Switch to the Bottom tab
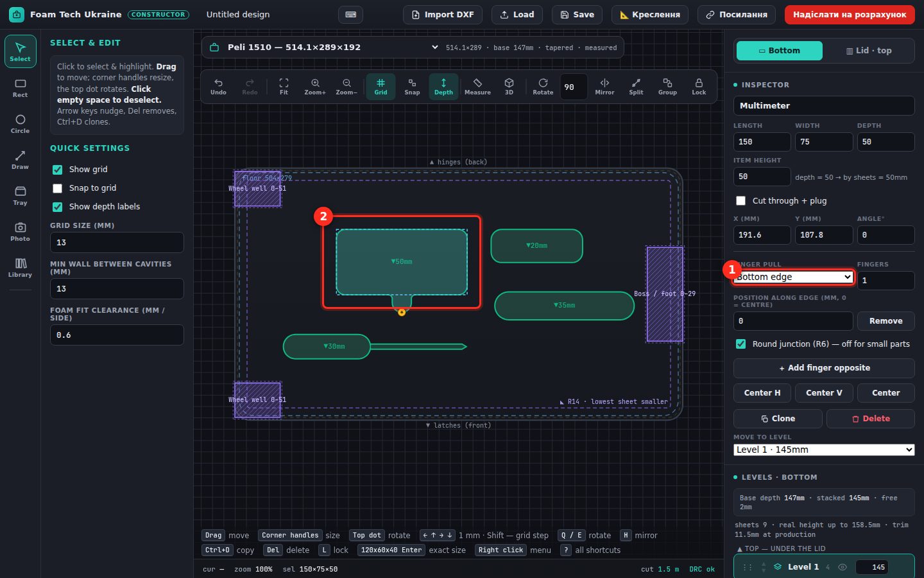This screenshot has width=924, height=578. click(780, 51)
